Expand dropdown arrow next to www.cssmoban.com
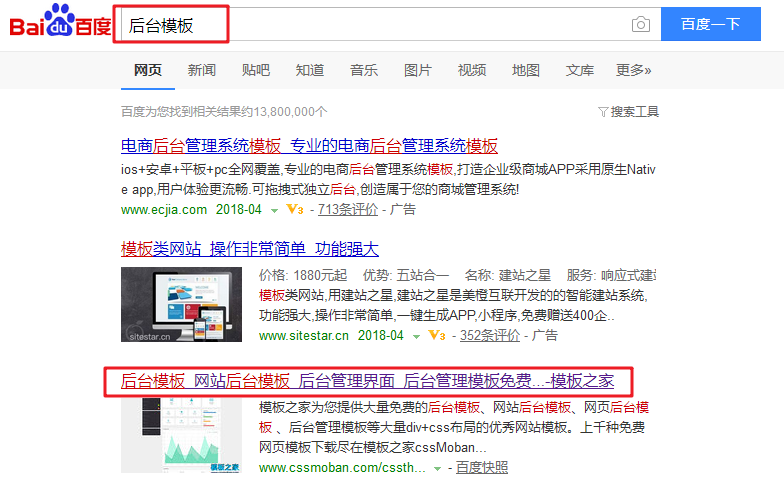 tap(438, 468)
